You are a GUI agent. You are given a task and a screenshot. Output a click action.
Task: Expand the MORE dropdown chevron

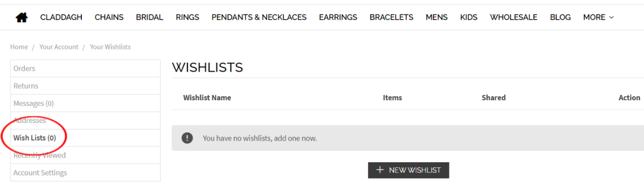click(612, 17)
